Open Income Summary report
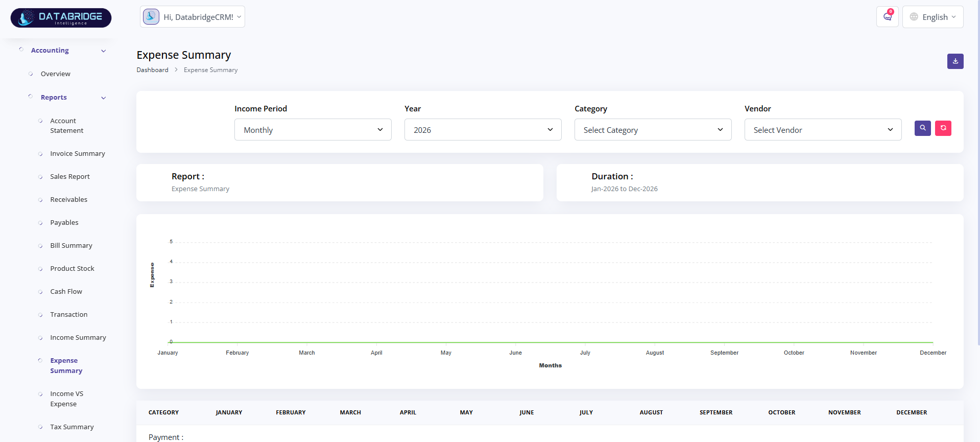 [x=78, y=338]
